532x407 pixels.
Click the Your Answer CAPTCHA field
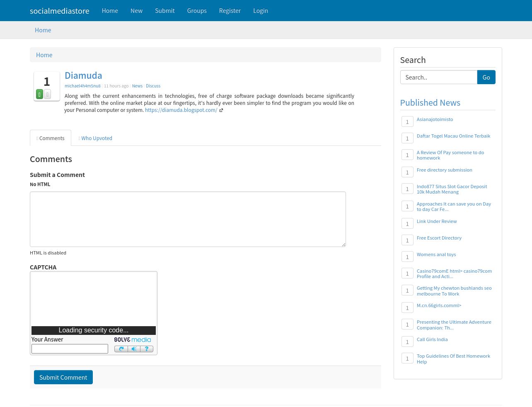(x=70, y=349)
